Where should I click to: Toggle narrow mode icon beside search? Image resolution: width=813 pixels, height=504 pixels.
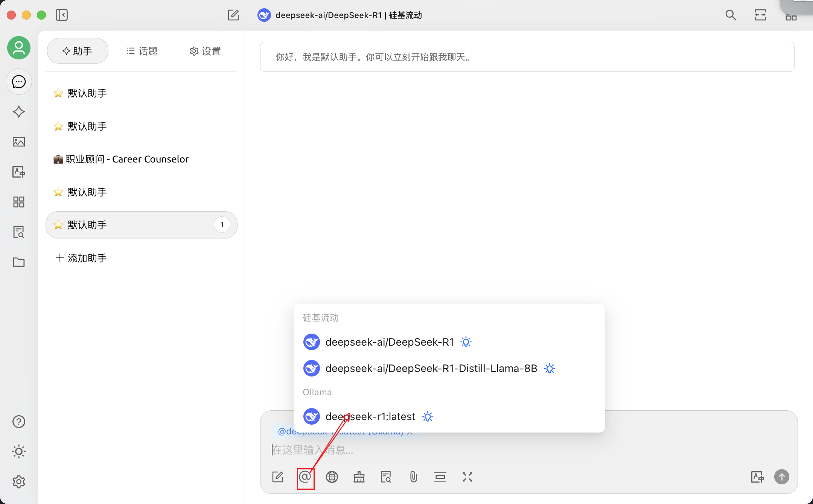[760, 15]
